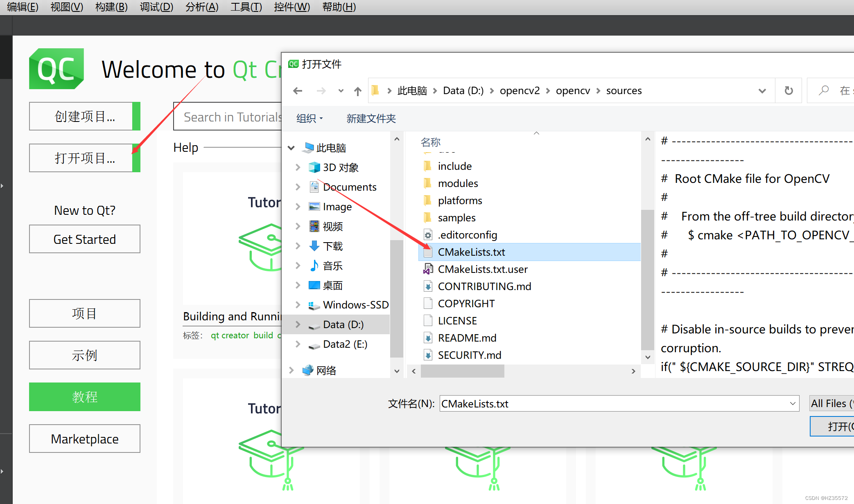This screenshot has width=854, height=504.
Task: Select the 下载 folder icon
Action: [314, 246]
